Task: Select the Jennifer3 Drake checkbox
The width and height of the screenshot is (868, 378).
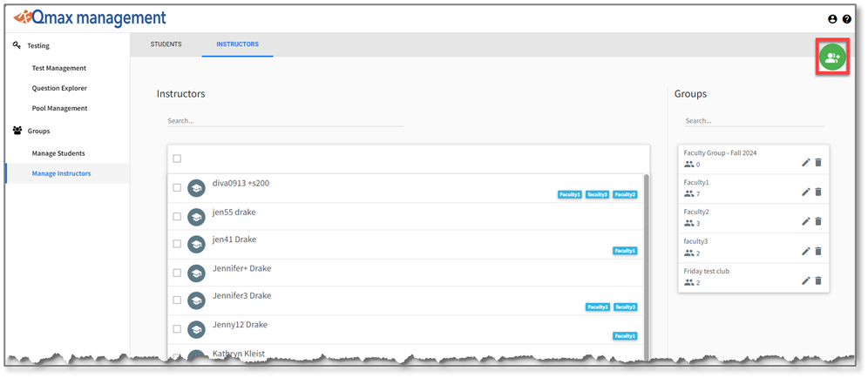Action: (177, 300)
